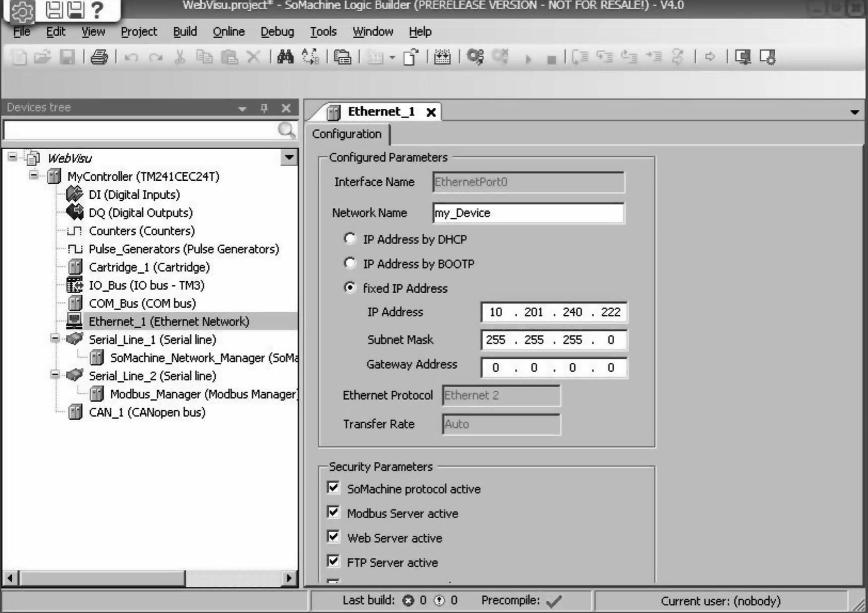Click the Redo arrow icon
The width and height of the screenshot is (868, 613).
[156, 58]
